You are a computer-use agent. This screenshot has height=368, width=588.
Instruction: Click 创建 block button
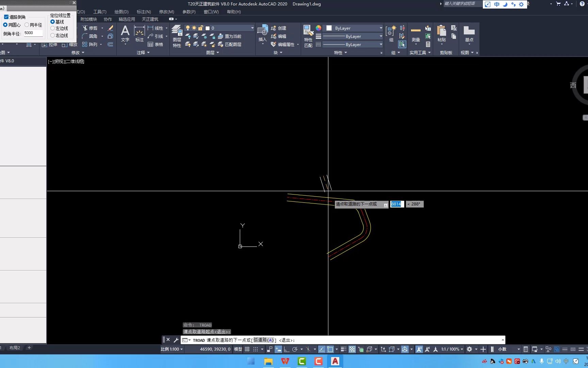279,28
